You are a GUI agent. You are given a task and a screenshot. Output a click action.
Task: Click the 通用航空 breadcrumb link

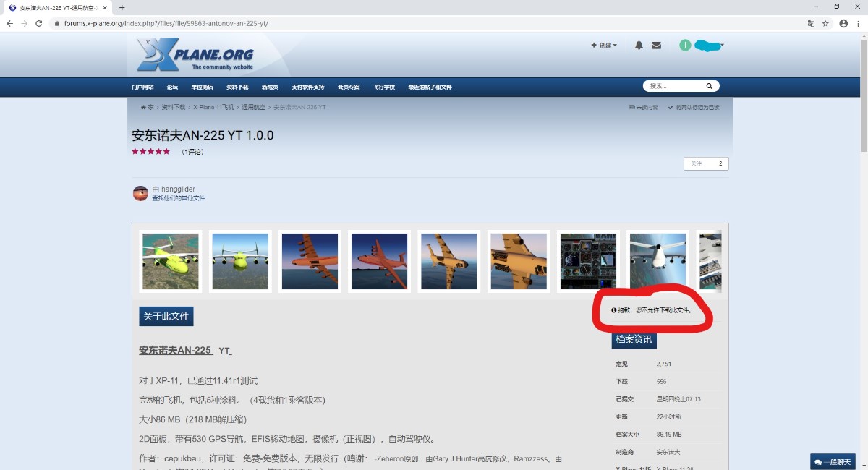click(252, 107)
